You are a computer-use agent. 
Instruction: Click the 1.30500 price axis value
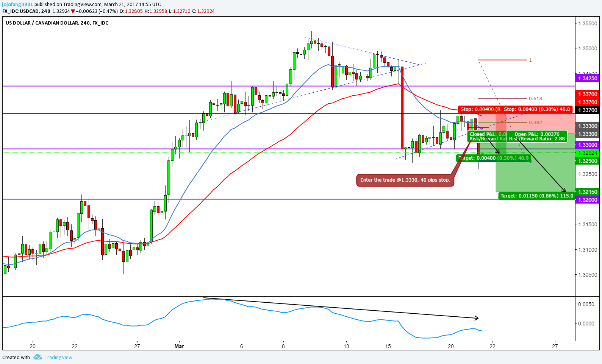click(588, 275)
